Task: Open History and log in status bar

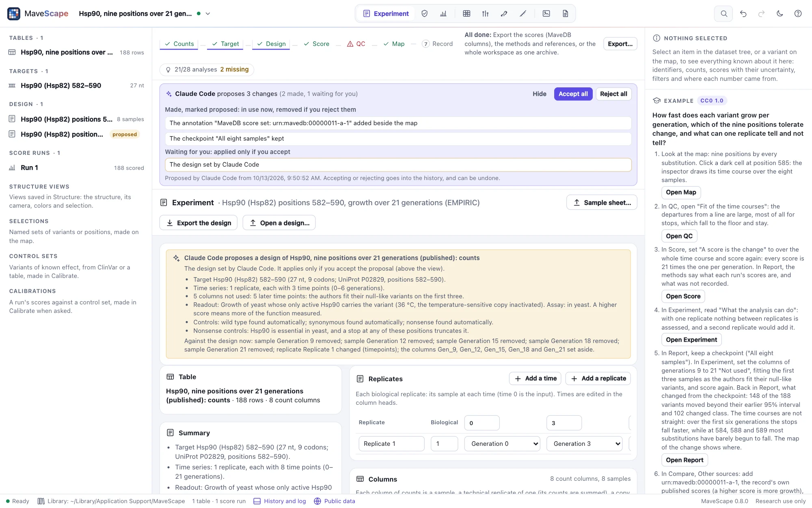Action: (x=280, y=501)
